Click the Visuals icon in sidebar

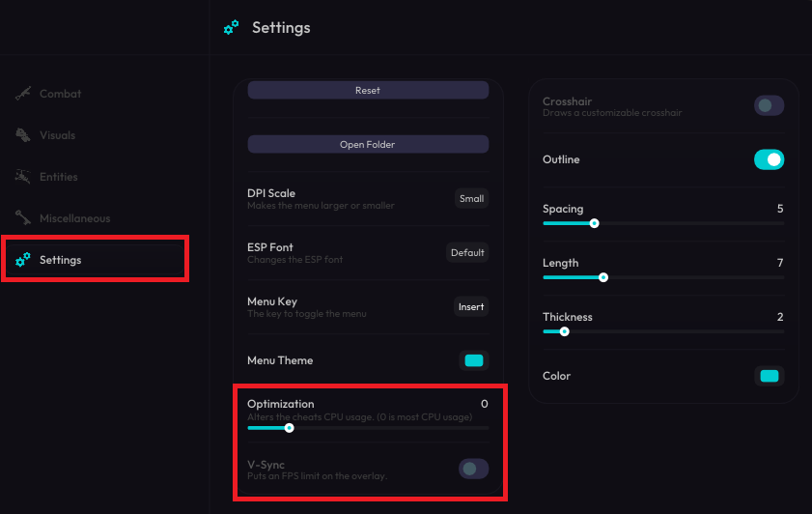[23, 134]
